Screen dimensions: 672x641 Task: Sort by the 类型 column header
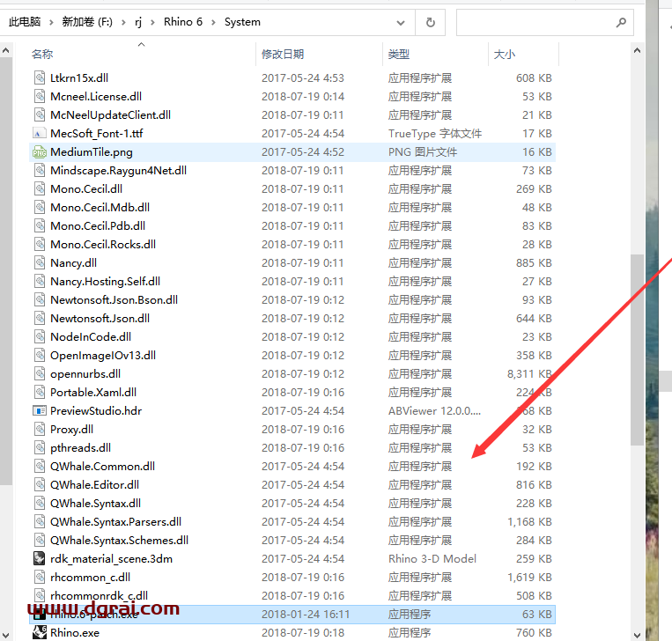399,55
